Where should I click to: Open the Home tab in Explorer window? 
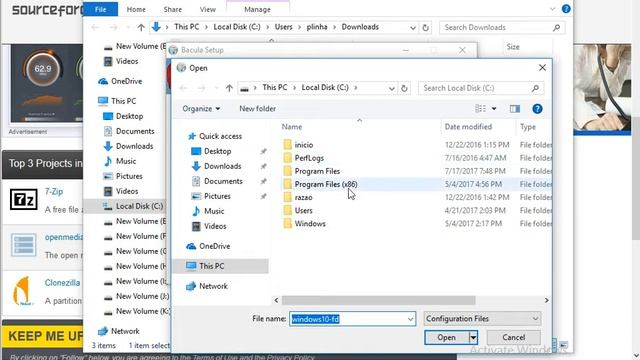tap(136, 9)
